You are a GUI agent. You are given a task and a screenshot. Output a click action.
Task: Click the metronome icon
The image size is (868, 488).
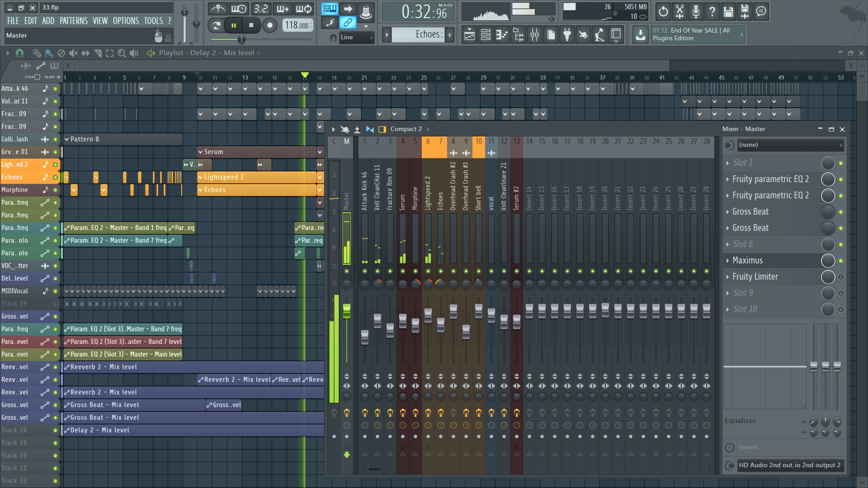click(x=218, y=9)
